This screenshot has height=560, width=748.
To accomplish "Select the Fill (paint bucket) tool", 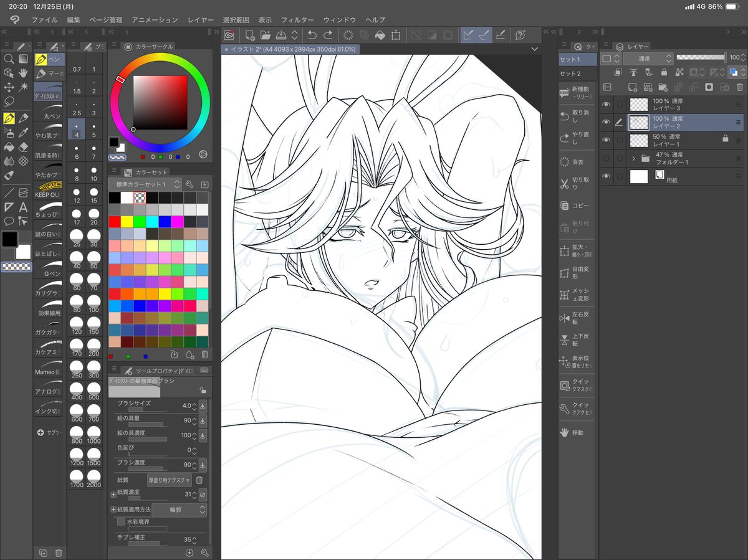I will pos(8,147).
